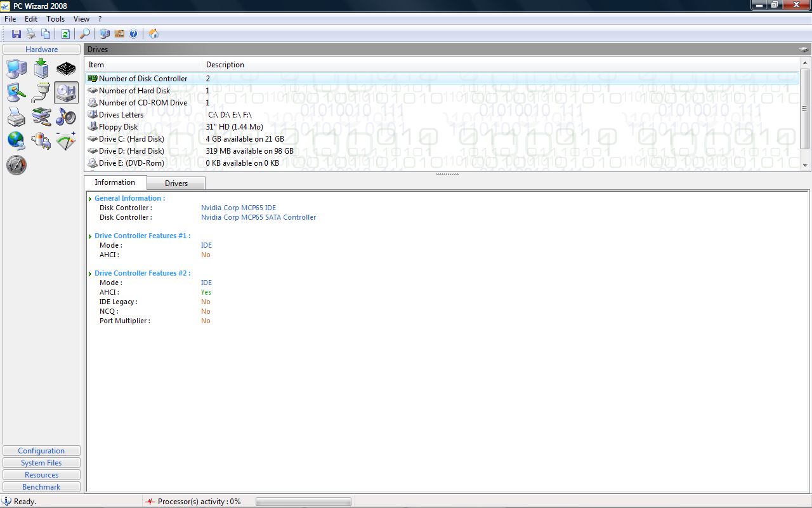Open Power battery and plug icon
This screenshot has width=812, height=508.
[41, 140]
